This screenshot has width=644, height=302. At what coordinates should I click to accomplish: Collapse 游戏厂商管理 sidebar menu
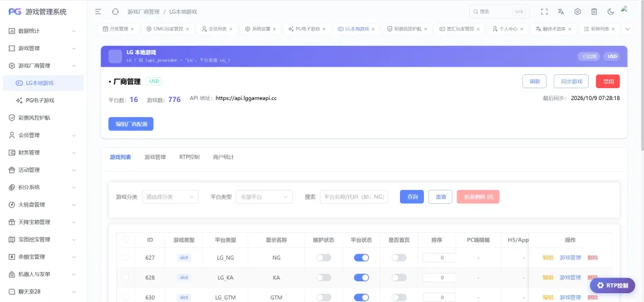coord(74,65)
